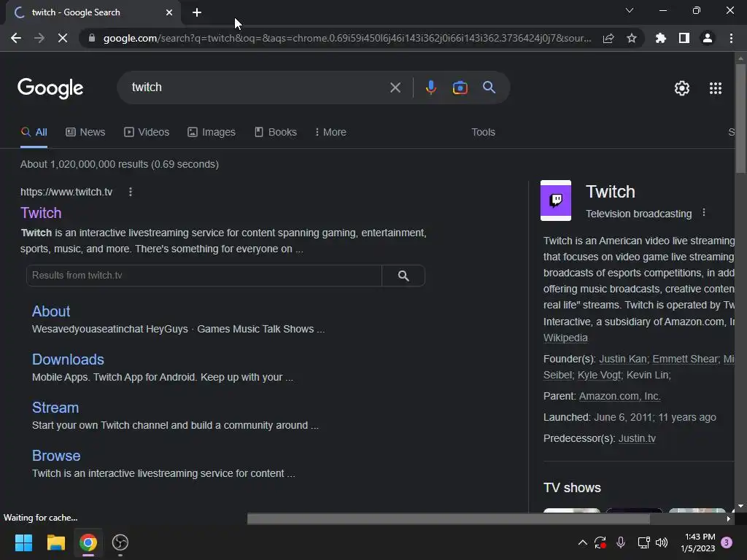Show hidden system tray icons
This screenshot has height=560, width=747.
582,542
